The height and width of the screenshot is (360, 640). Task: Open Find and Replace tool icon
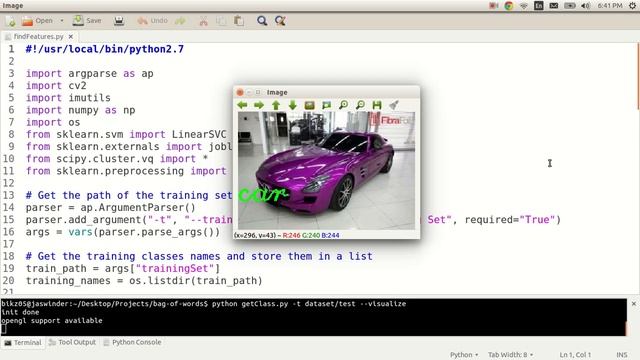(280, 20)
